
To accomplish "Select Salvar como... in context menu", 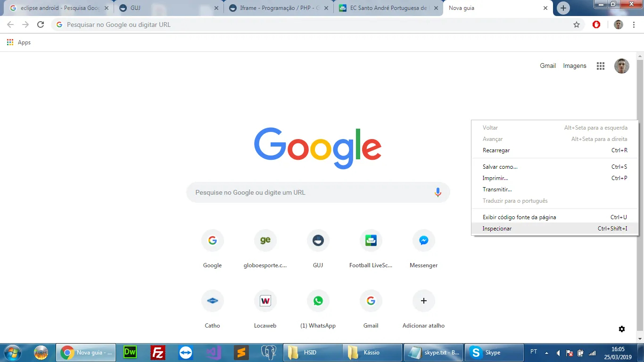I will pos(500,167).
